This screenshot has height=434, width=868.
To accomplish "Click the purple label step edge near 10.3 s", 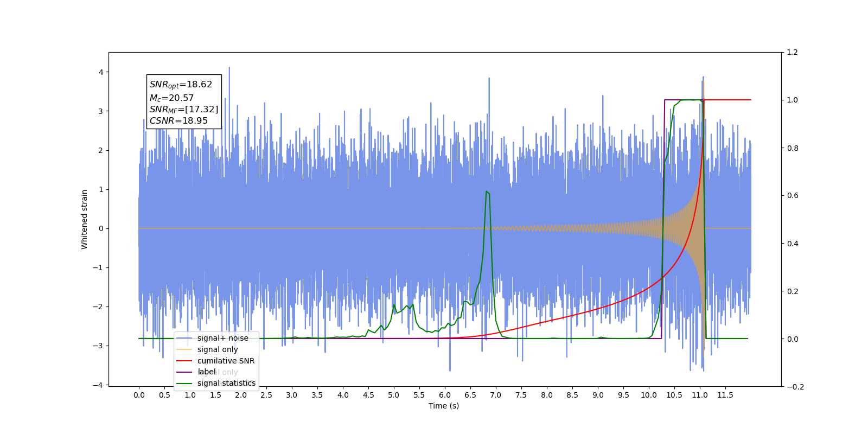I will 664,219.
